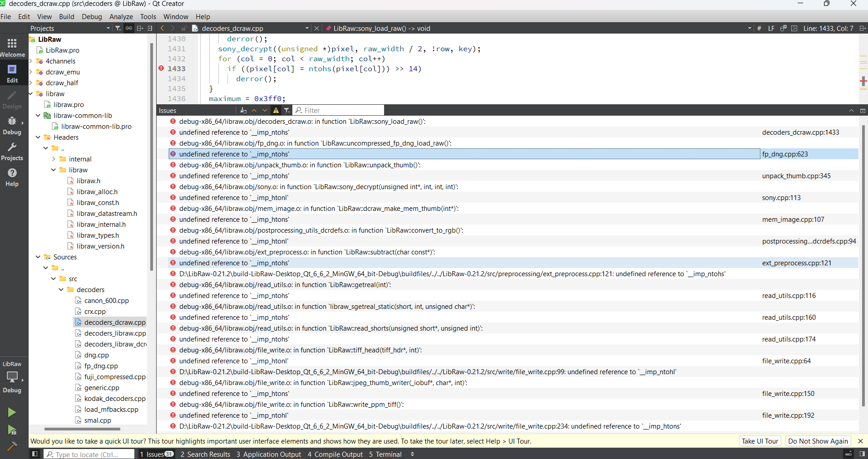
Task: Start debugging with the bug-play button
Action: pos(12,430)
